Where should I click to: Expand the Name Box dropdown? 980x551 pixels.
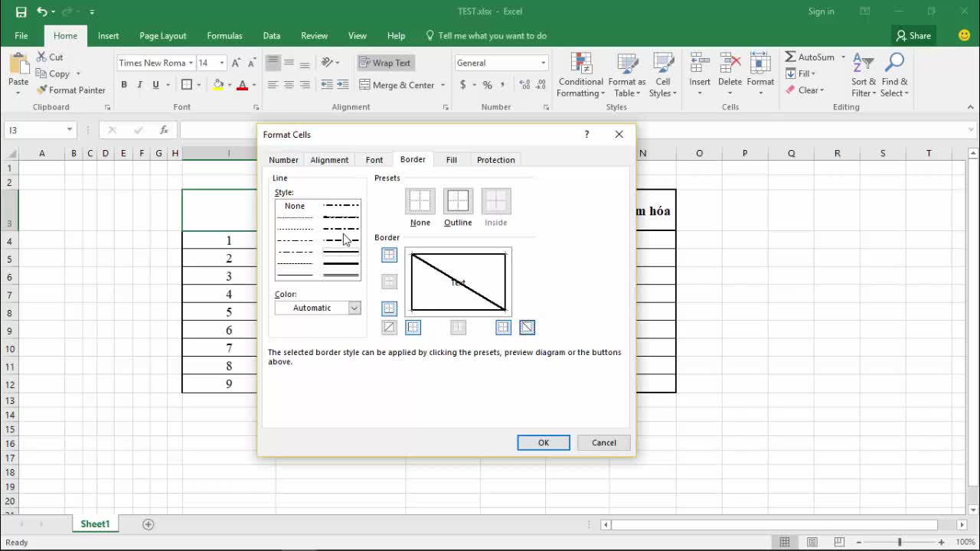[x=69, y=130]
